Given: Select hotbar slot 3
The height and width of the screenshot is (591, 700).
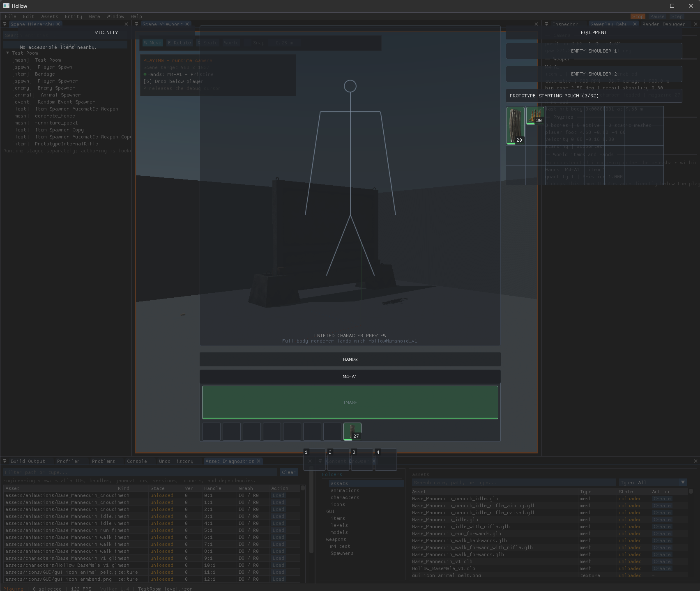Looking at the screenshot, I should coord(362,460).
